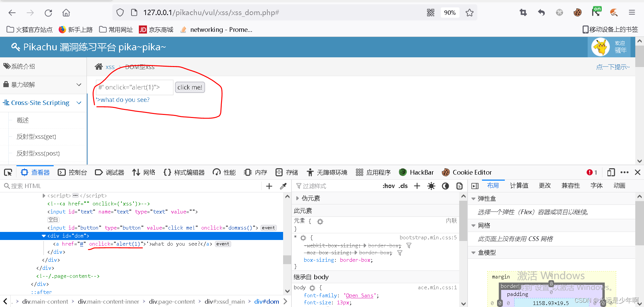Viewport: 644px width, 307px height.
Task: Click the 90% zoom level indicator
Action: coord(450,13)
